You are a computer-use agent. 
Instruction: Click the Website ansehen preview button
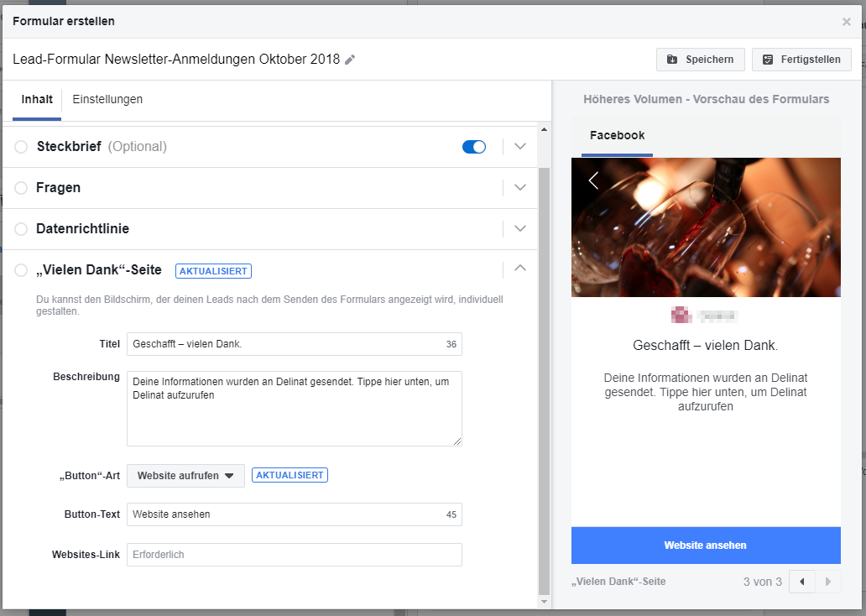click(x=706, y=546)
